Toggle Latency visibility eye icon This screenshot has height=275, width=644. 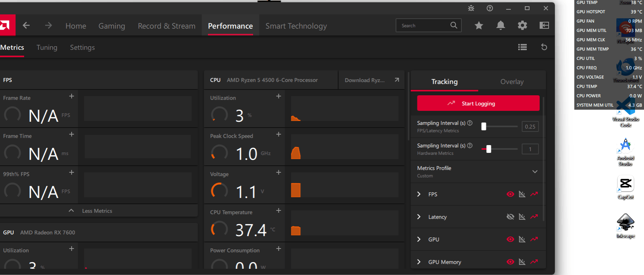pos(510,217)
